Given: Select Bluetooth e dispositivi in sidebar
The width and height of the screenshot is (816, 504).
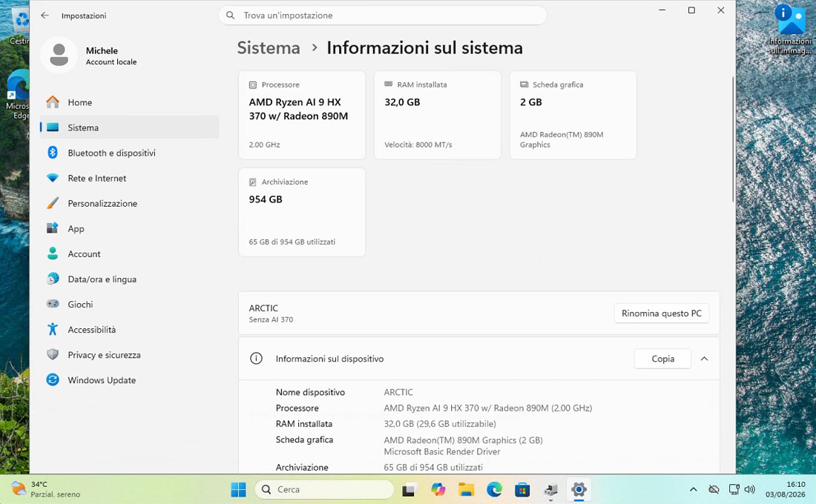Looking at the screenshot, I should coord(129,153).
